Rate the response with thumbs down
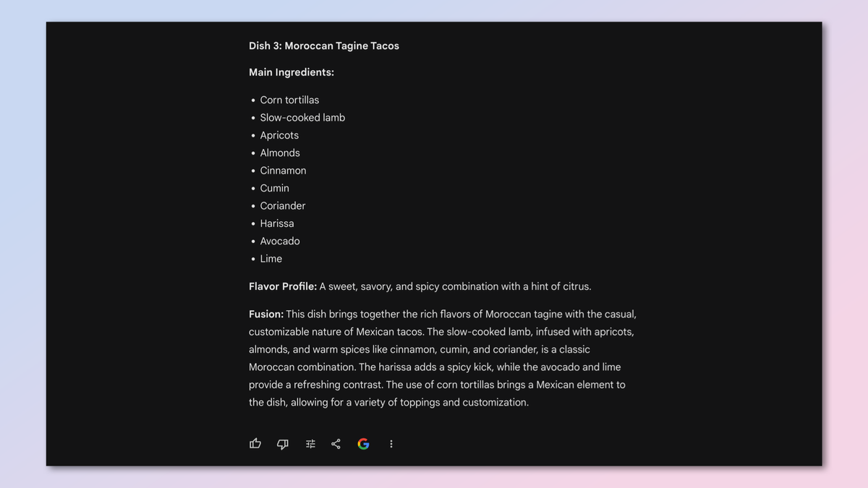 click(x=282, y=443)
